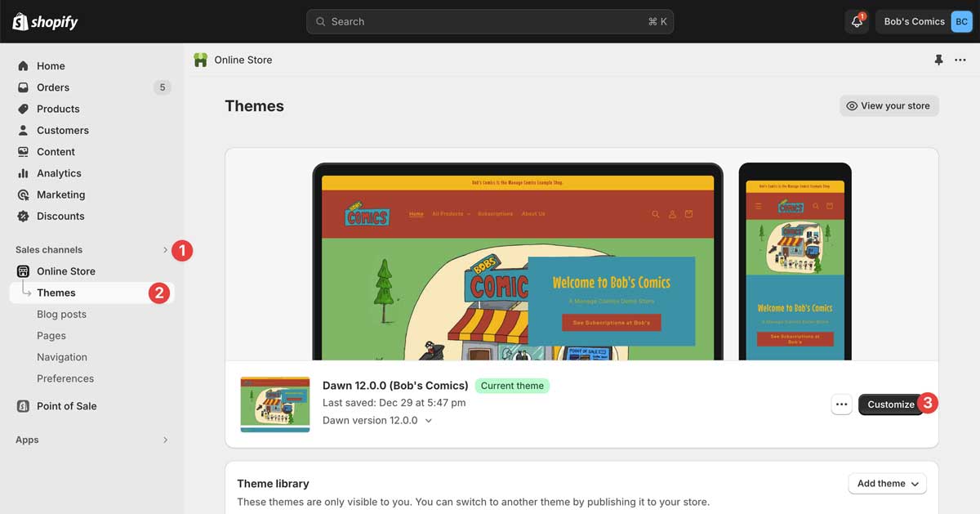Click the desktop theme preview
The height and width of the screenshot is (514, 980).
pos(518,261)
